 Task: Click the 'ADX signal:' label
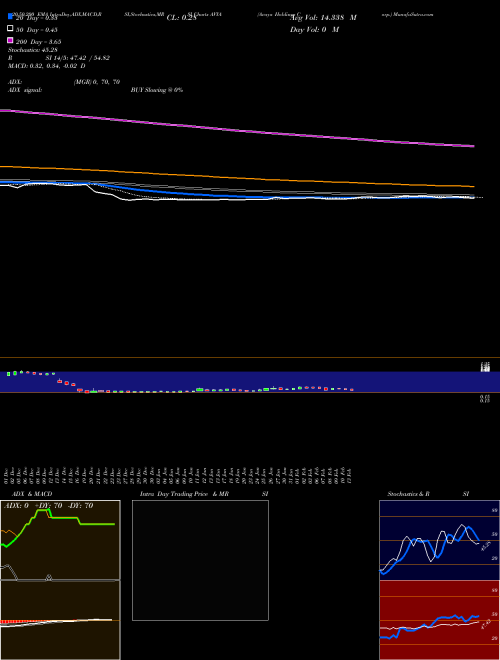(25, 90)
